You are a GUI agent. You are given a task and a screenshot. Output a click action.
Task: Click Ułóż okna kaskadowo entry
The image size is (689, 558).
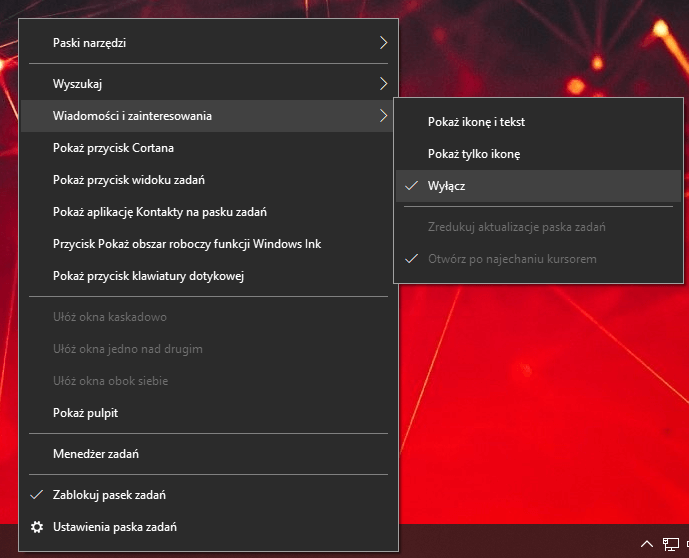pyautogui.click(x=208, y=317)
